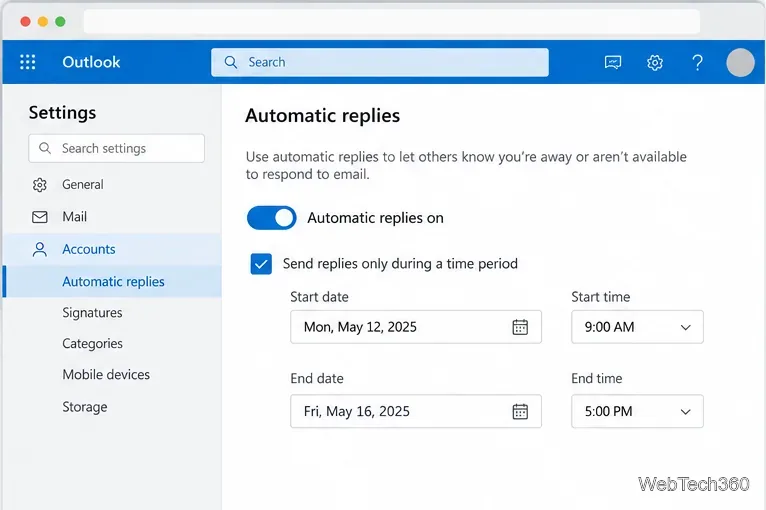Image resolution: width=766 pixels, height=510 pixels.
Task: Open the Help question mark icon
Action: click(x=697, y=62)
